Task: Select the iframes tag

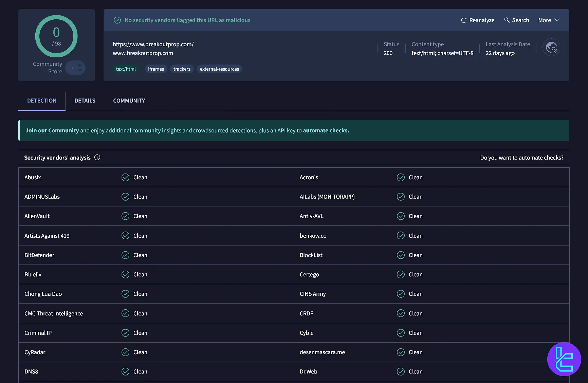Action: [156, 69]
